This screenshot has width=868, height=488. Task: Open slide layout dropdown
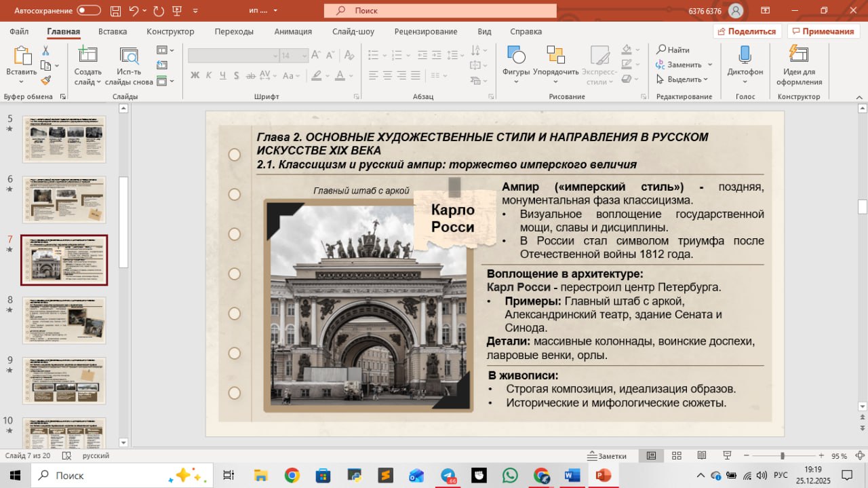[165, 50]
